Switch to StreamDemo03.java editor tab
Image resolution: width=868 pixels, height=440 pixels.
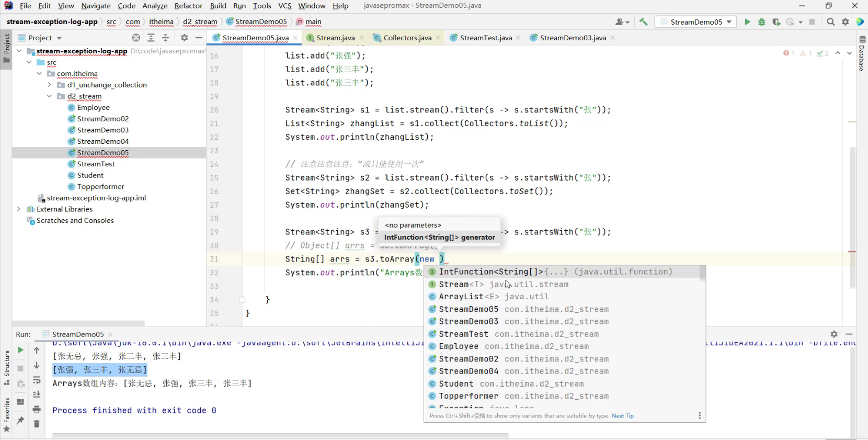573,38
